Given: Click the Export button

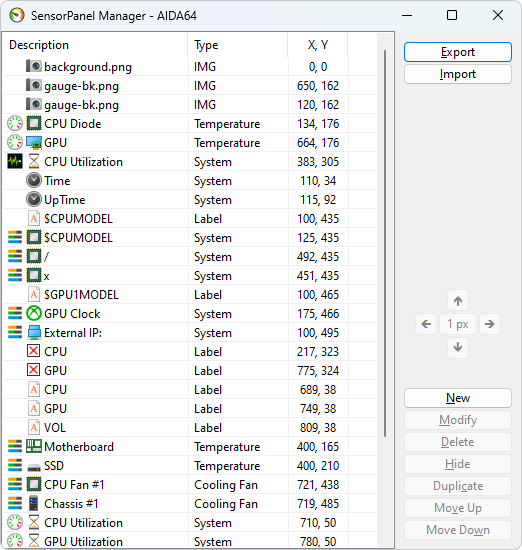Looking at the screenshot, I should pyautogui.click(x=458, y=52).
